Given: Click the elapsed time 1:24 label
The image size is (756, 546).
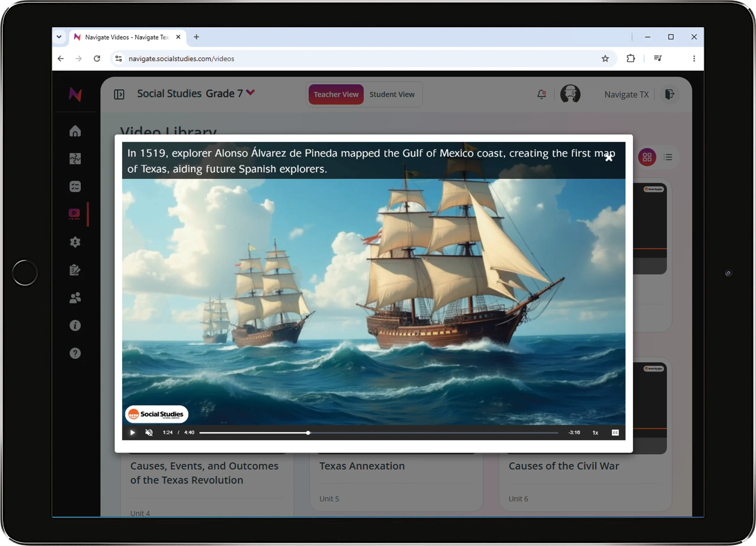Looking at the screenshot, I should 168,433.
